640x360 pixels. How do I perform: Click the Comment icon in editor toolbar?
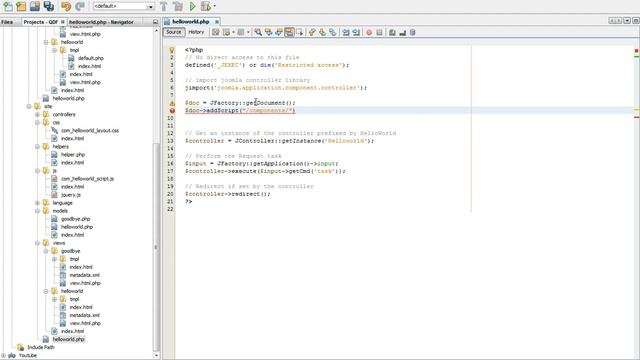point(392,32)
